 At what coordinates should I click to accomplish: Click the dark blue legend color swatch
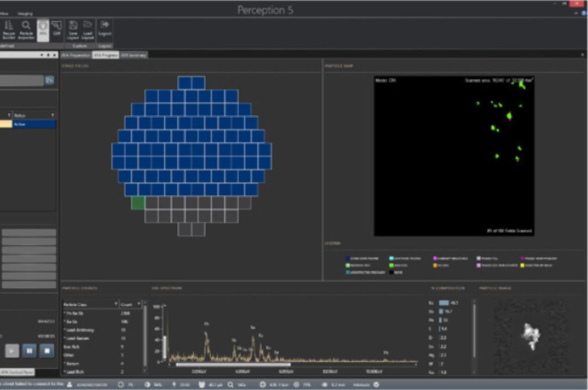(x=347, y=258)
